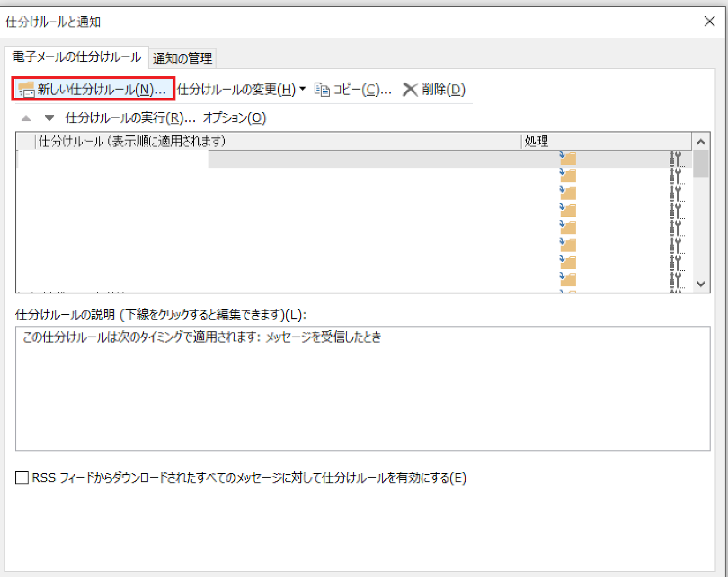The height and width of the screenshot is (577, 728).
Task: Switch to 通知の管理 tab
Action: click(182, 58)
